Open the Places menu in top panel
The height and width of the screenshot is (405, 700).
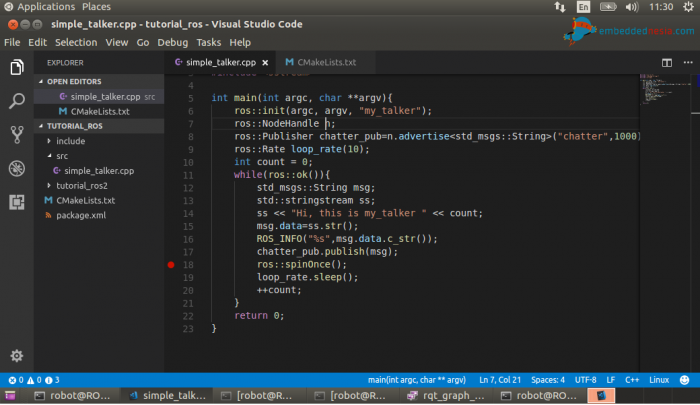click(x=96, y=7)
